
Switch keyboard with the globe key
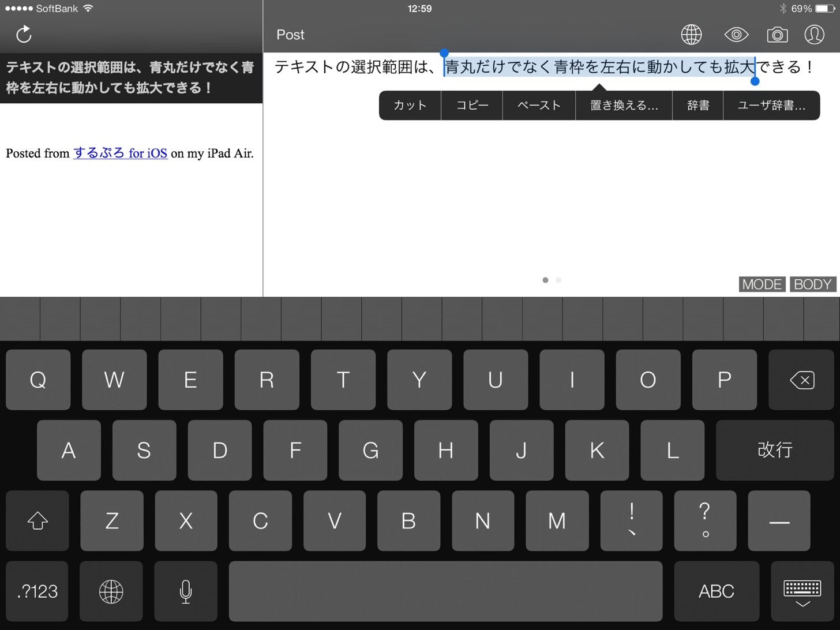(111, 591)
